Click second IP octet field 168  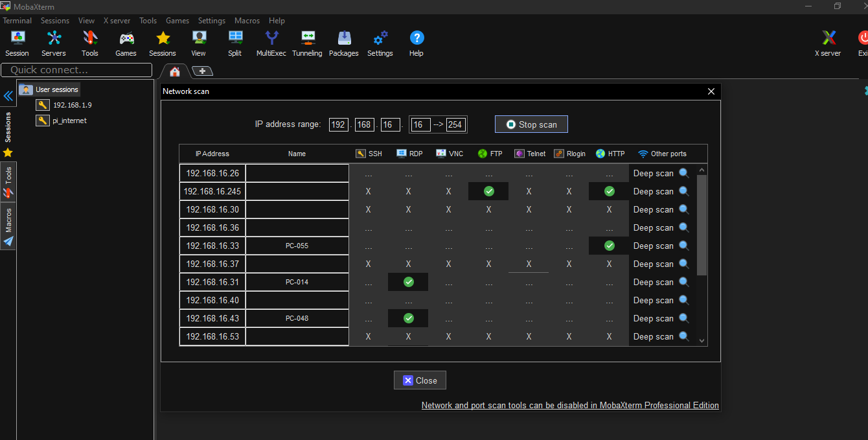[364, 124]
